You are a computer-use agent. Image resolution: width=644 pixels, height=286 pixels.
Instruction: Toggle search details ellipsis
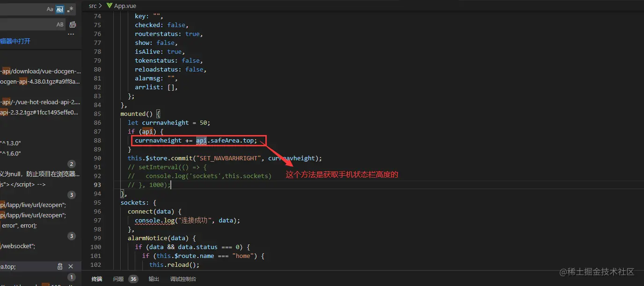(x=71, y=34)
